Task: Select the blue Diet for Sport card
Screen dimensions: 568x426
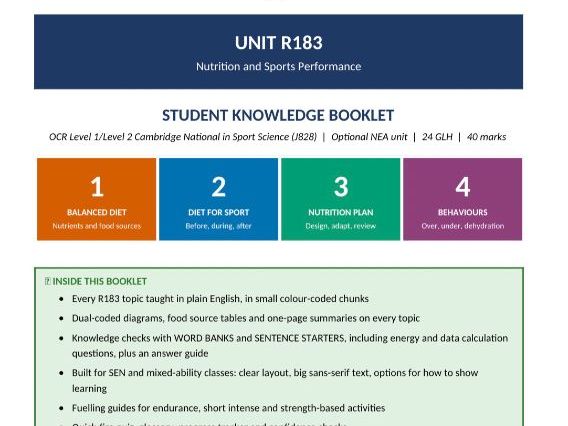Action: pos(218,199)
